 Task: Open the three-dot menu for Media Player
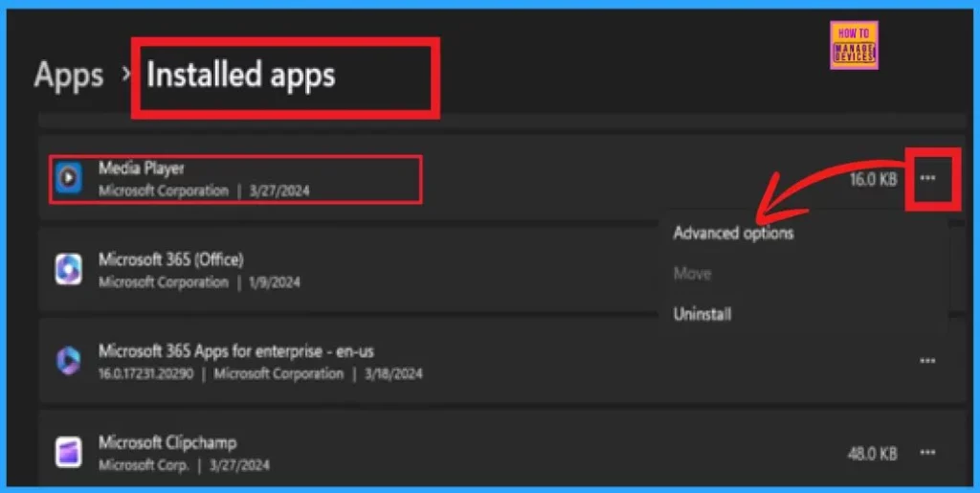click(x=928, y=179)
